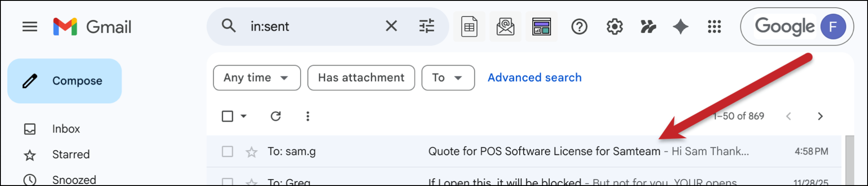Screen dimensions: 868x186
Task: Open the Starred folder
Action: pyautogui.click(x=71, y=154)
